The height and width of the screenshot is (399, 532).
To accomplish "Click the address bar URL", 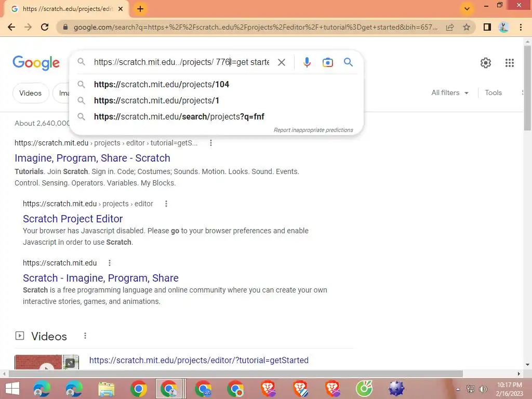I will pyautogui.click(x=255, y=27).
